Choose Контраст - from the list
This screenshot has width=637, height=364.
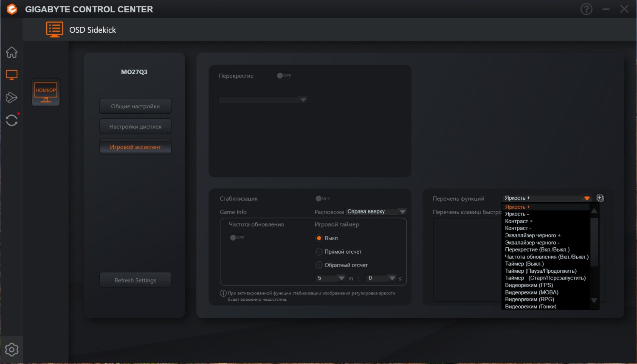[546, 228]
